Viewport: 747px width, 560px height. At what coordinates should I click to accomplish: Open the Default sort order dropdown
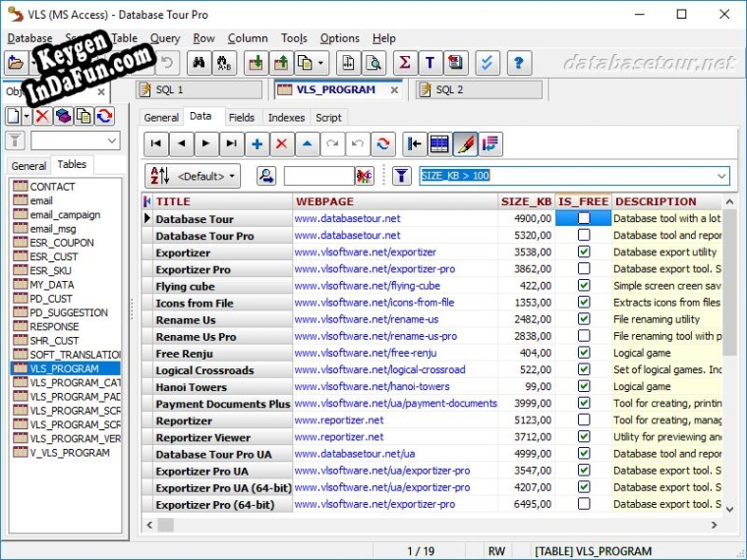[193, 176]
